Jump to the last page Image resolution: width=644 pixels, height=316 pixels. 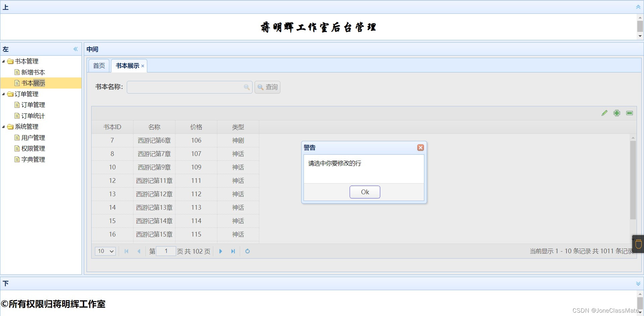(233, 251)
